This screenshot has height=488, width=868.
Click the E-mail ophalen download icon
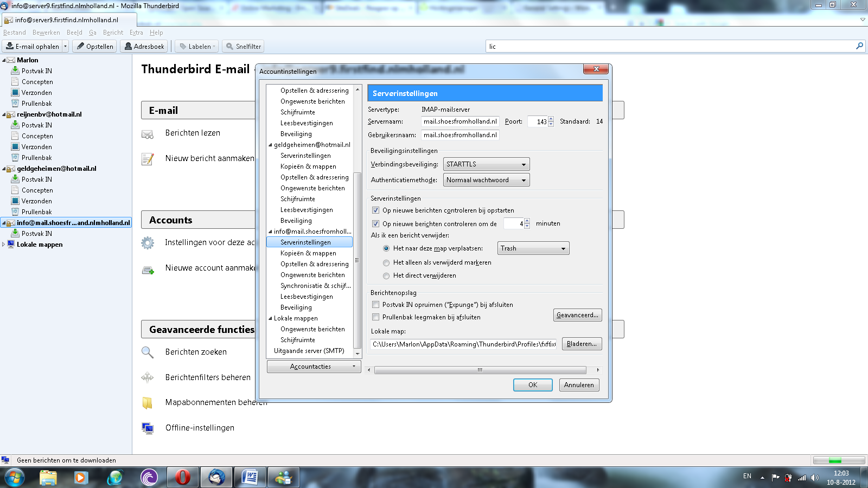tap(10, 46)
